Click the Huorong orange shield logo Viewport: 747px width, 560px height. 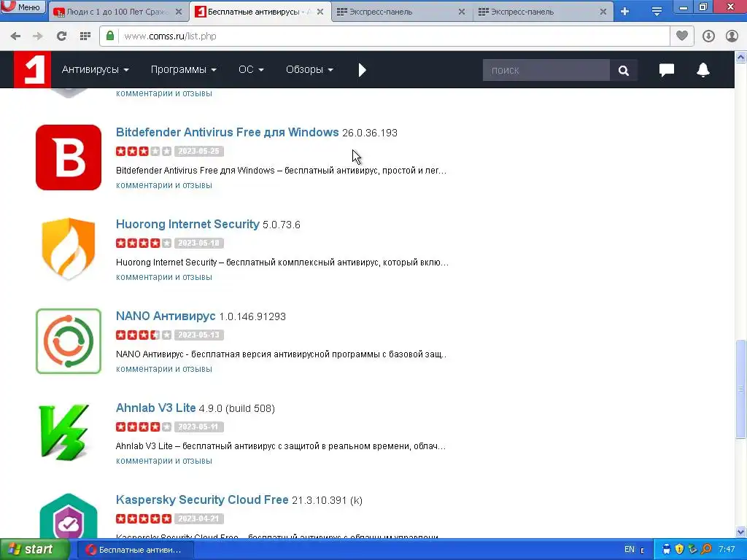click(69, 249)
